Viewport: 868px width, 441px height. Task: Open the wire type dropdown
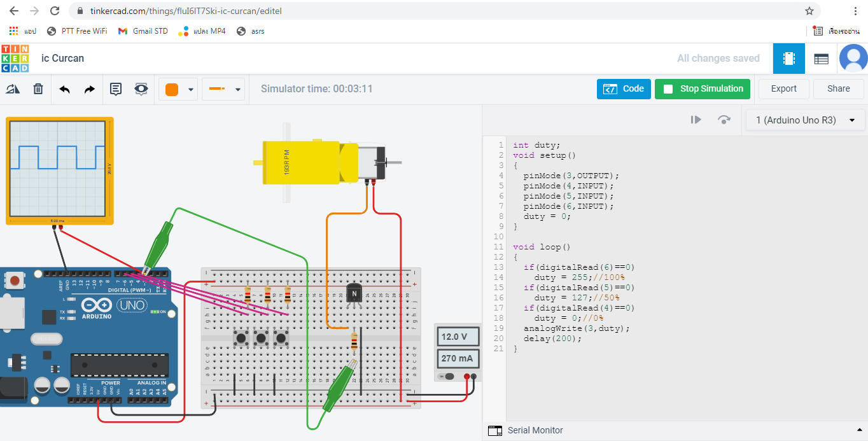coord(223,90)
